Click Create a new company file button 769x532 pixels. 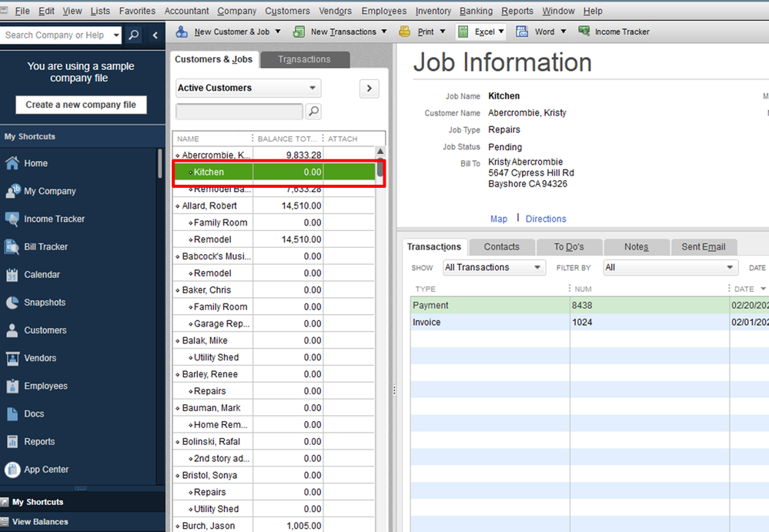pos(81,105)
